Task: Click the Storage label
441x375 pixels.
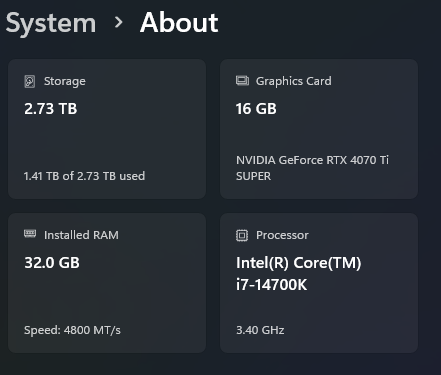Action: (x=65, y=81)
